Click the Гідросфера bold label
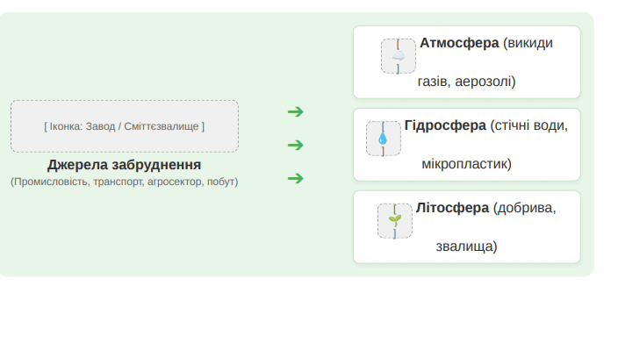Screen dimensions: 618x364 tap(445, 125)
